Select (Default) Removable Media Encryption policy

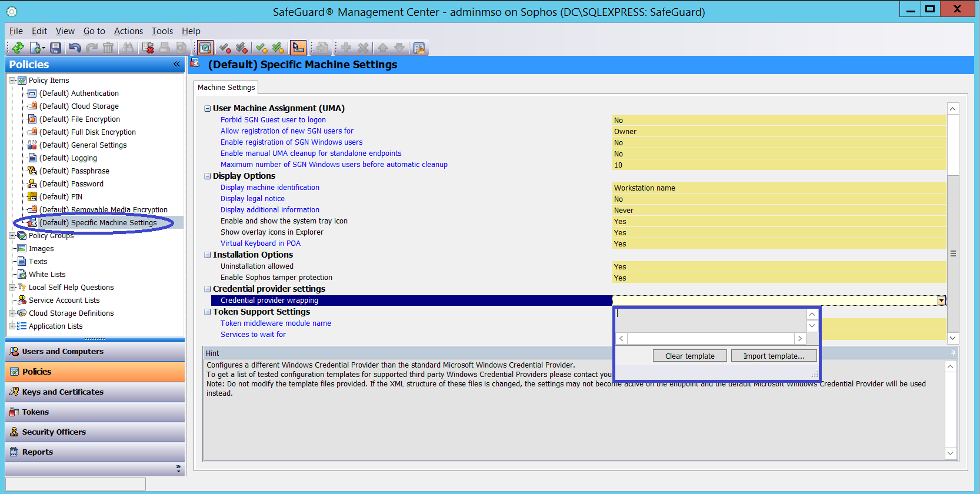pos(103,210)
